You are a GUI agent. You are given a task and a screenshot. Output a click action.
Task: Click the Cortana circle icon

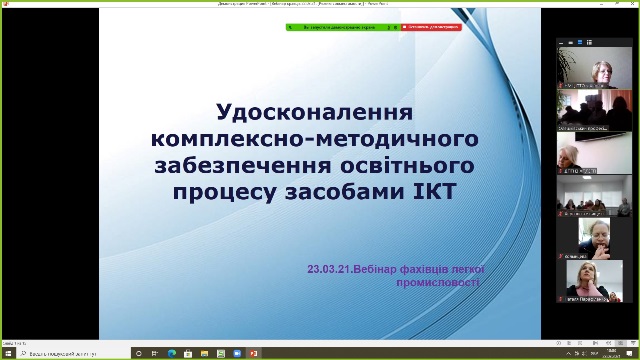(139, 353)
